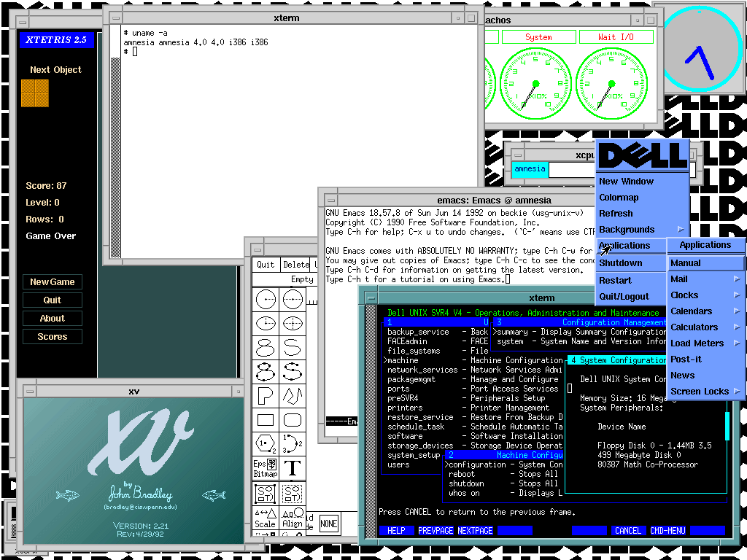Select the circle-by-radius drawing tool in xfig
The width and height of the screenshot is (747, 560).
click(x=266, y=300)
